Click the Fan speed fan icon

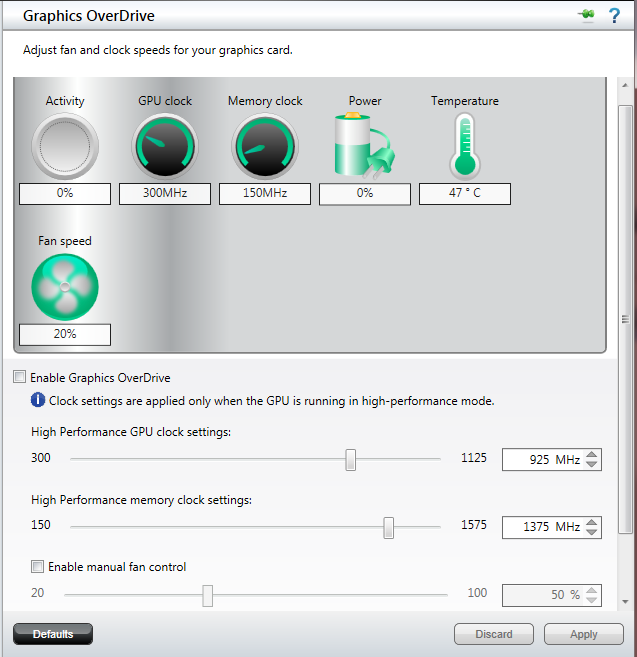[x=65, y=287]
